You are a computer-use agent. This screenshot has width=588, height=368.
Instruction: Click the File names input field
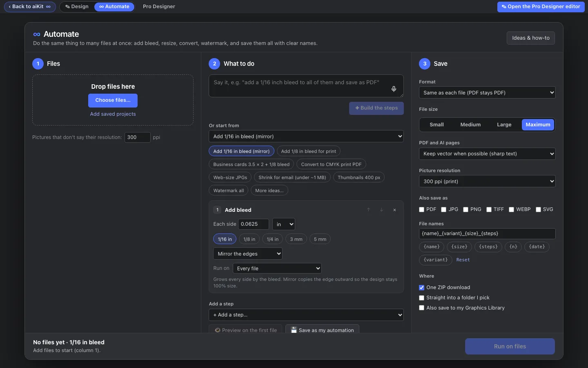[487, 233]
